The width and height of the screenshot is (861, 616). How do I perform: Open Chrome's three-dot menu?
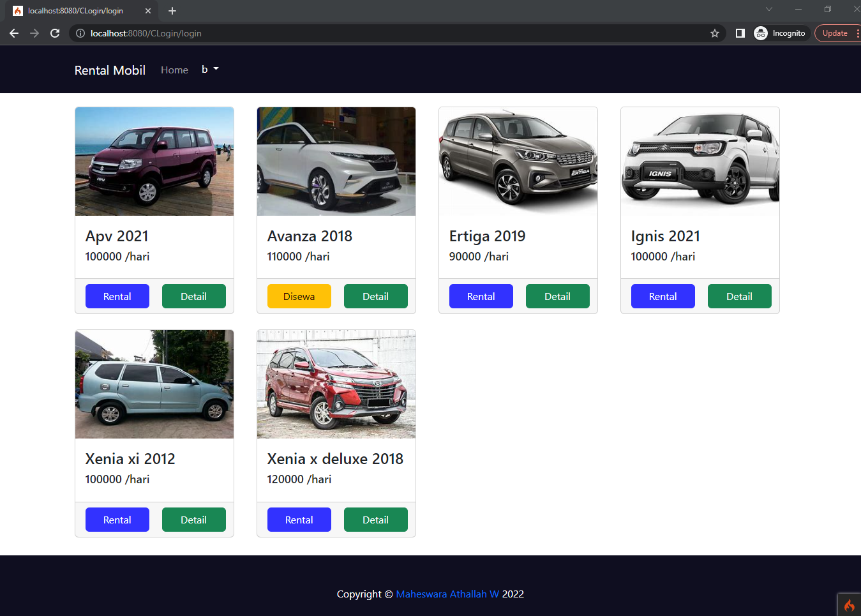click(857, 33)
